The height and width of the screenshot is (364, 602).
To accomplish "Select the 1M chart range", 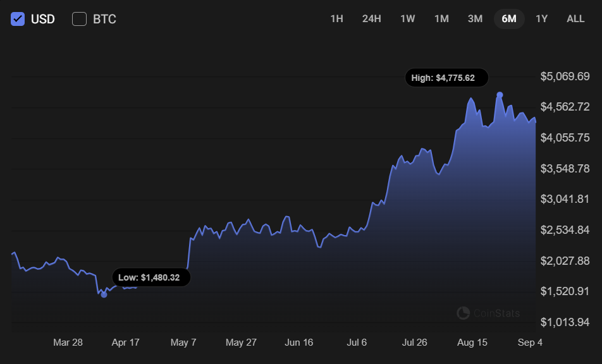I will click(441, 19).
